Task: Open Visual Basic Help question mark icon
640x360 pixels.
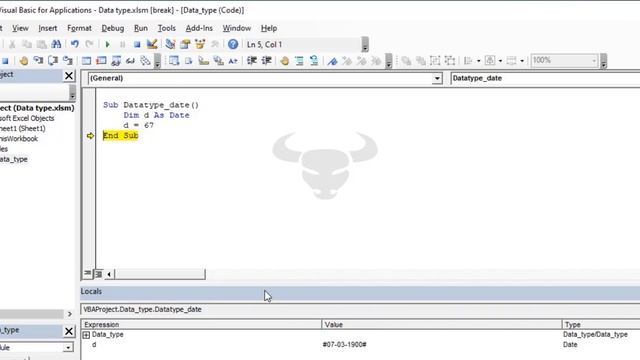Action: (233, 44)
